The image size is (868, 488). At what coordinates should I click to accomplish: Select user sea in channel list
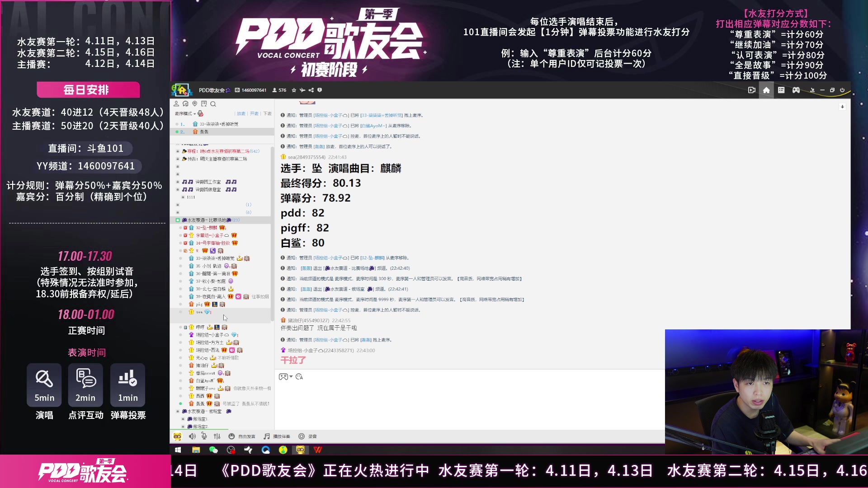click(199, 312)
